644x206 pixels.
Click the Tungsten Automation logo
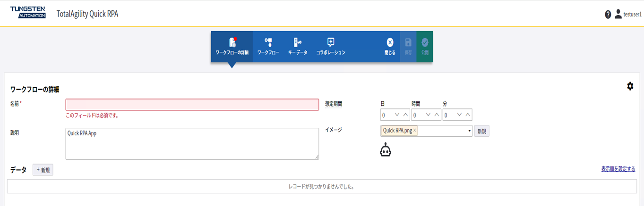tap(28, 13)
